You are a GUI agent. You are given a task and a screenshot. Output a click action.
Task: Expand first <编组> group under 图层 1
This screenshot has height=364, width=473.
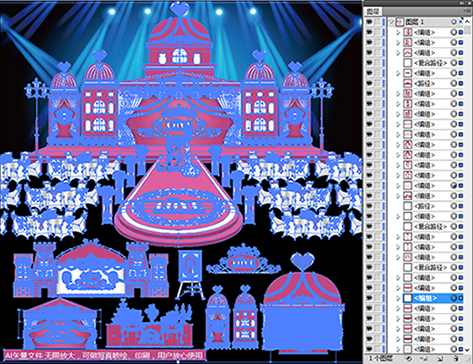398,32
